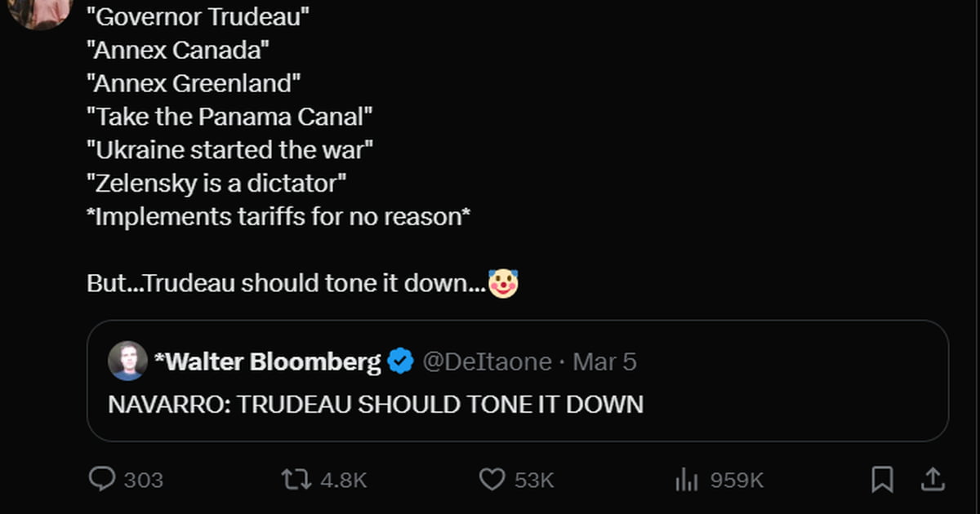
Task: Select the *Walter Bloomberg display name
Action: (272, 361)
